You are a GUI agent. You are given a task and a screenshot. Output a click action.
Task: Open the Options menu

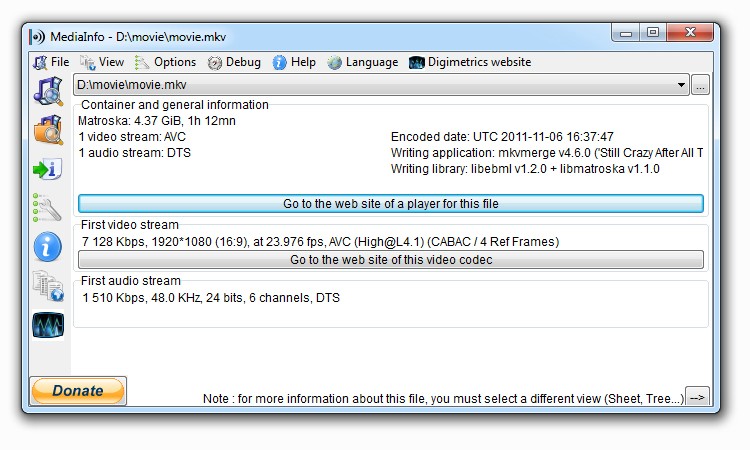click(165, 62)
